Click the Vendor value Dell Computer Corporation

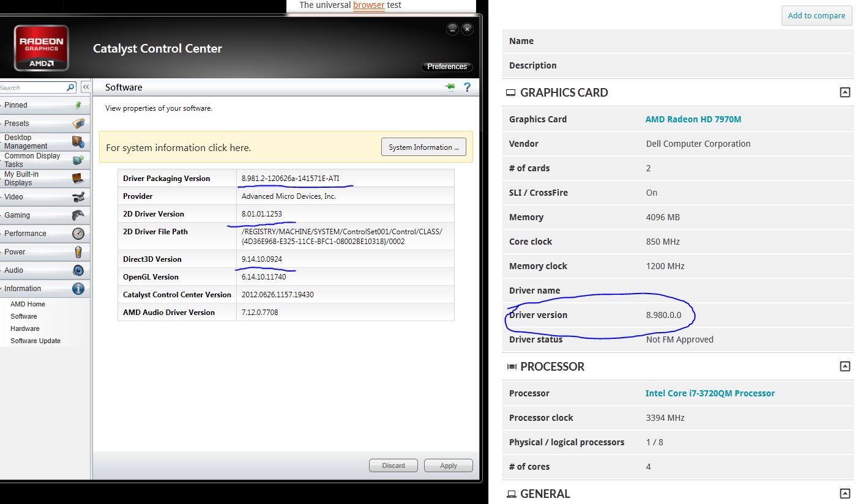tap(698, 144)
